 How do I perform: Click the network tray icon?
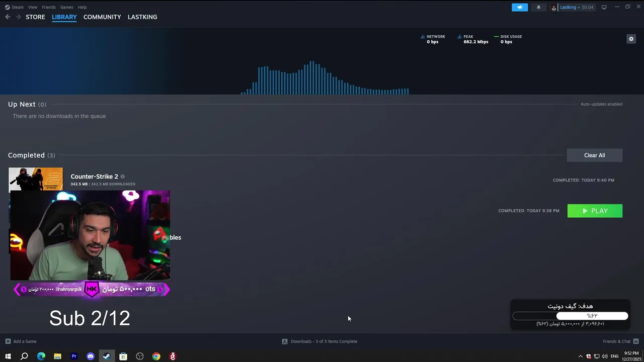click(x=596, y=356)
